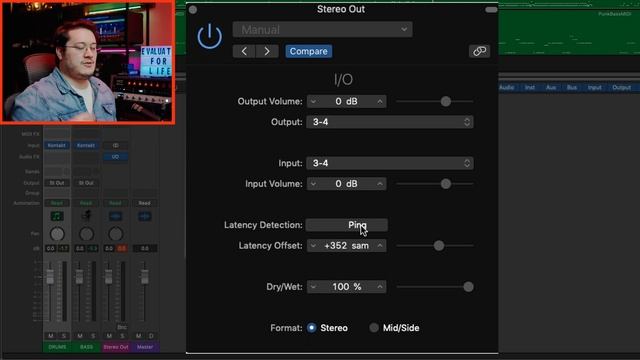Open Read automation mode on Master channel

pyautogui.click(x=144, y=203)
